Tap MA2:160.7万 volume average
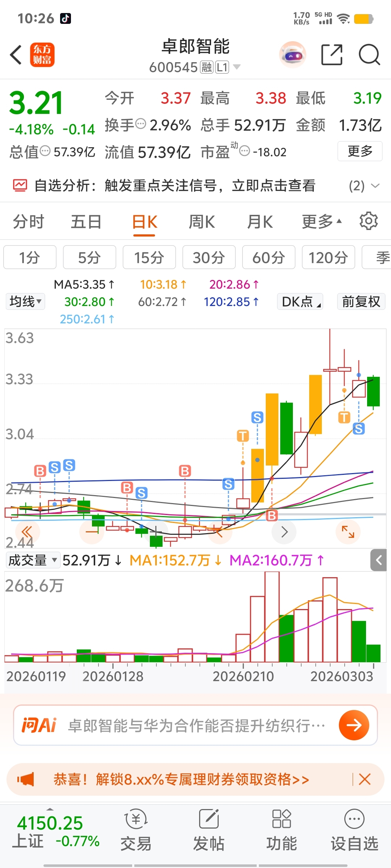Viewport: 391px width, 868px height. coord(277,560)
